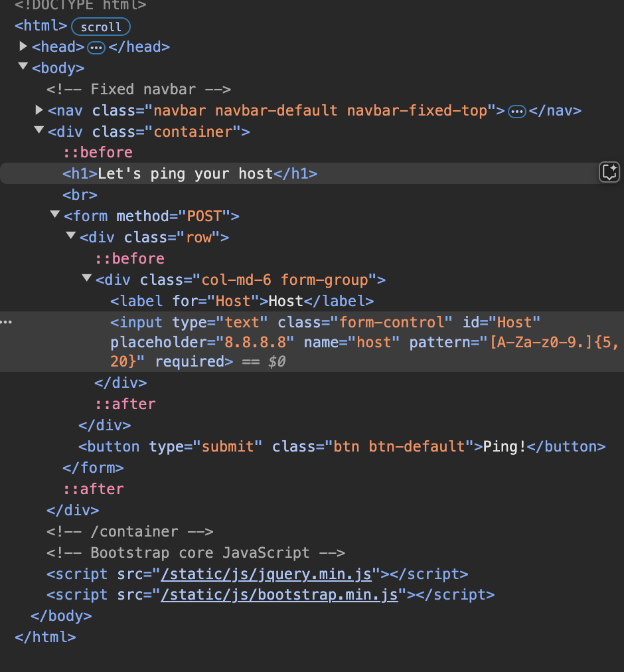Click the opening html tag

click(41, 26)
